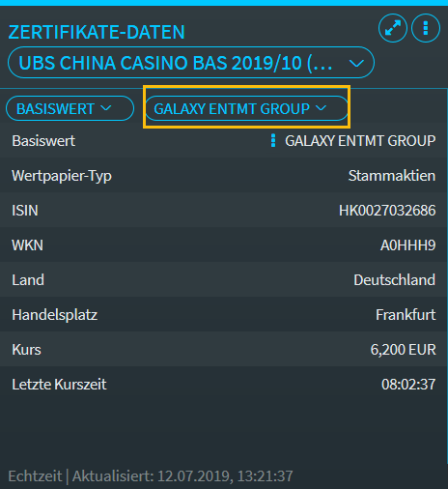Open the BASISWERT dropdown
448x489 pixels.
pyautogui.click(x=70, y=108)
